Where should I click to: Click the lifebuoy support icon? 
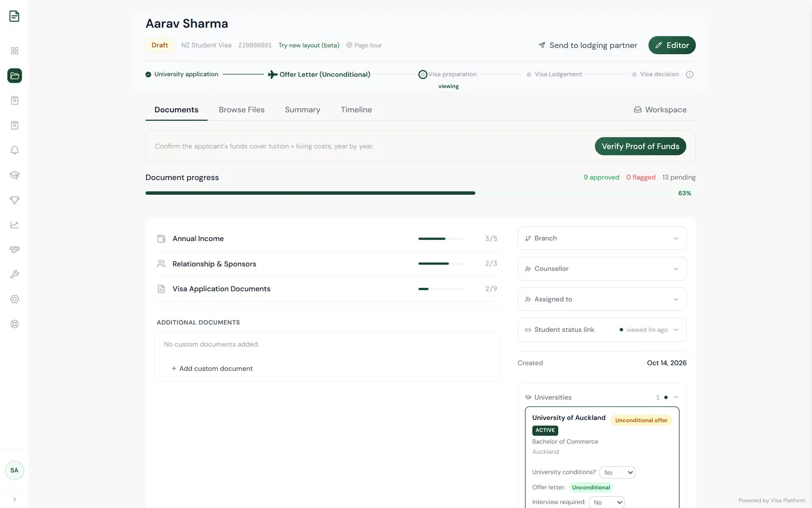click(15, 324)
